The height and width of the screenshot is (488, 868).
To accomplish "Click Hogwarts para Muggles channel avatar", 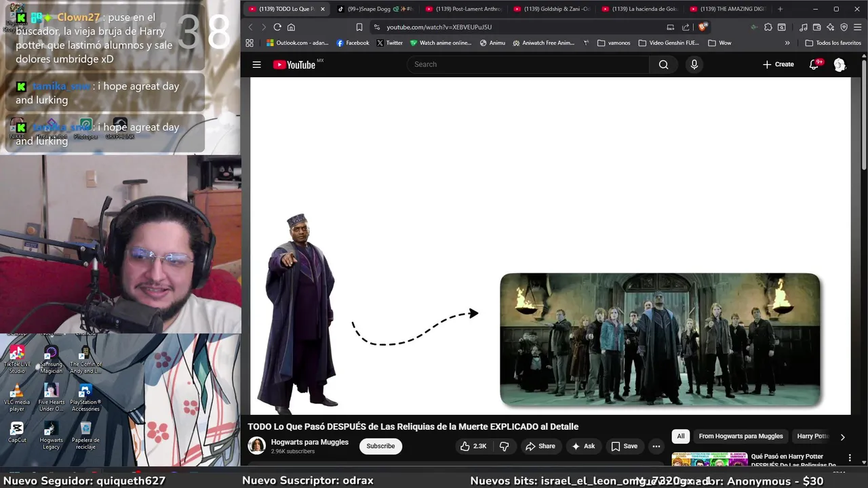I will click(x=256, y=446).
